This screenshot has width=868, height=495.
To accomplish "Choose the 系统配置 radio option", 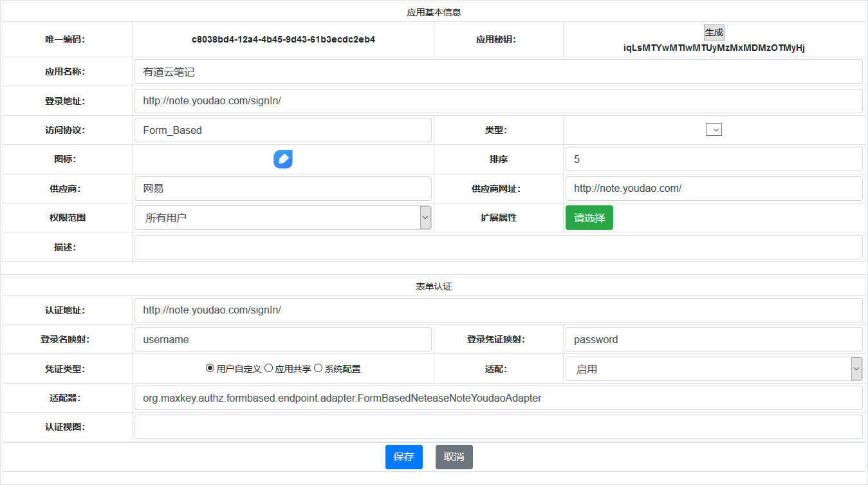I will (318, 368).
